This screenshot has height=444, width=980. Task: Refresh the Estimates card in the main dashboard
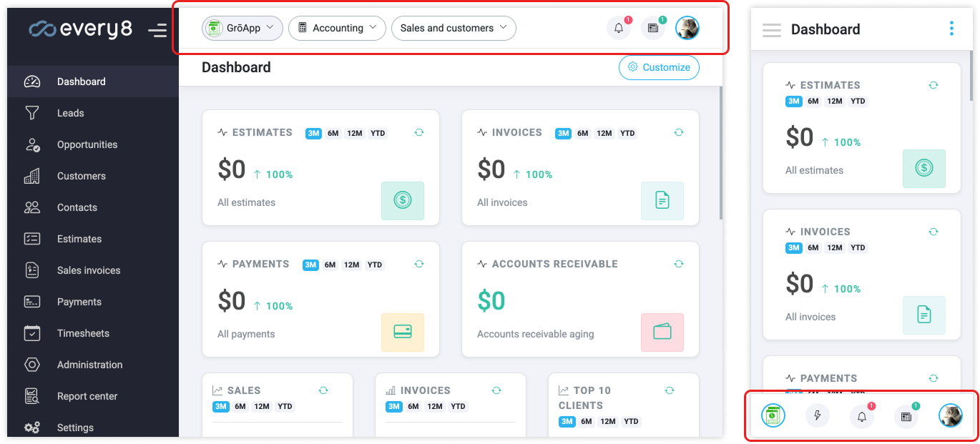(419, 132)
